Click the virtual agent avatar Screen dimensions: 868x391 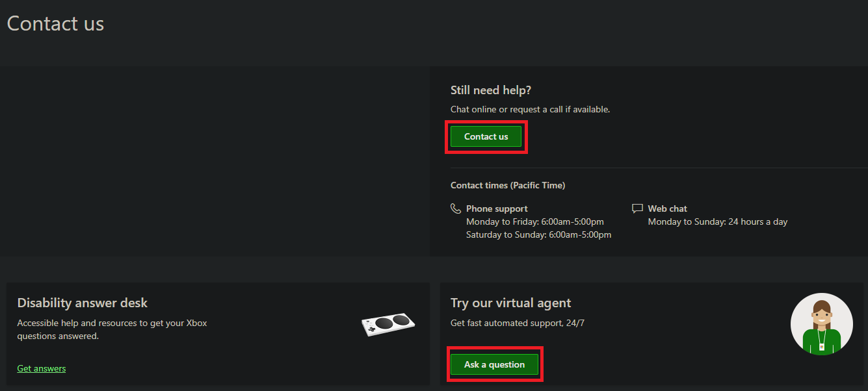point(821,323)
